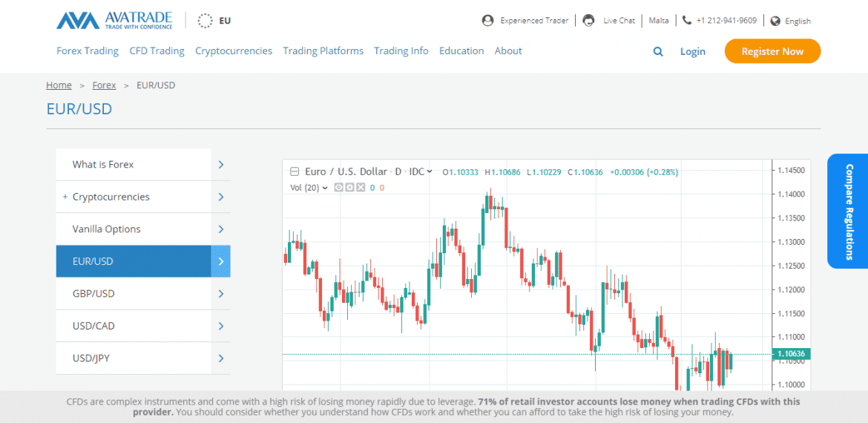Image resolution: width=868 pixels, height=423 pixels.
Task: Expand the Vol (20) indicator dropdown
Action: 325,188
